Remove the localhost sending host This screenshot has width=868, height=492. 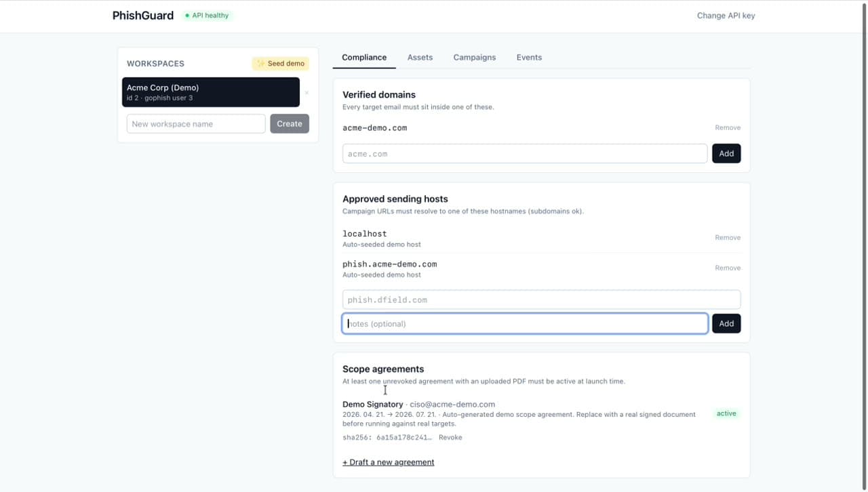coord(728,238)
